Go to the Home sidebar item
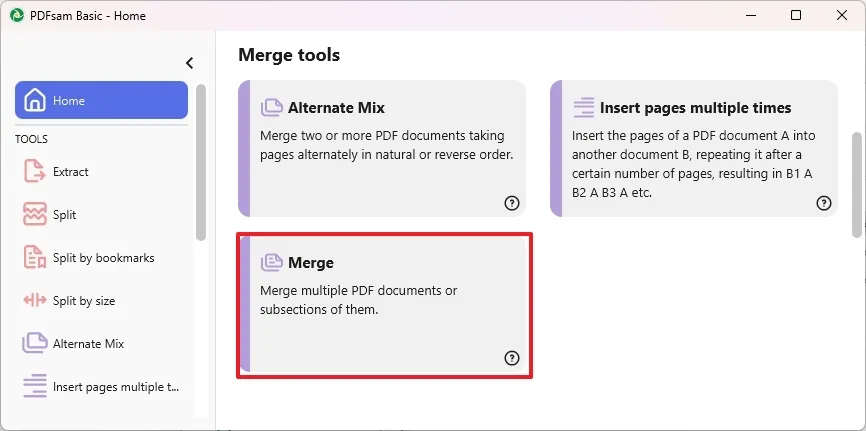This screenshot has height=431, width=866. [101, 101]
